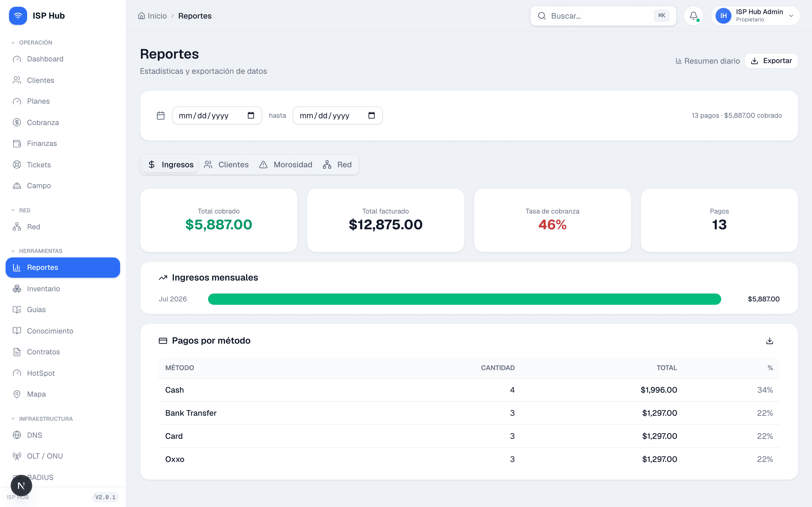The width and height of the screenshot is (812, 507).
Task: Click the round N badge at bottom left
Action: (21, 486)
